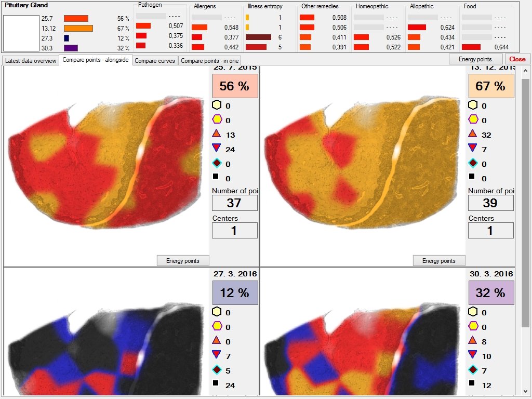The image size is (532, 399).
Task: Click the cyan diamond icon beside 5
Action: pos(217,370)
